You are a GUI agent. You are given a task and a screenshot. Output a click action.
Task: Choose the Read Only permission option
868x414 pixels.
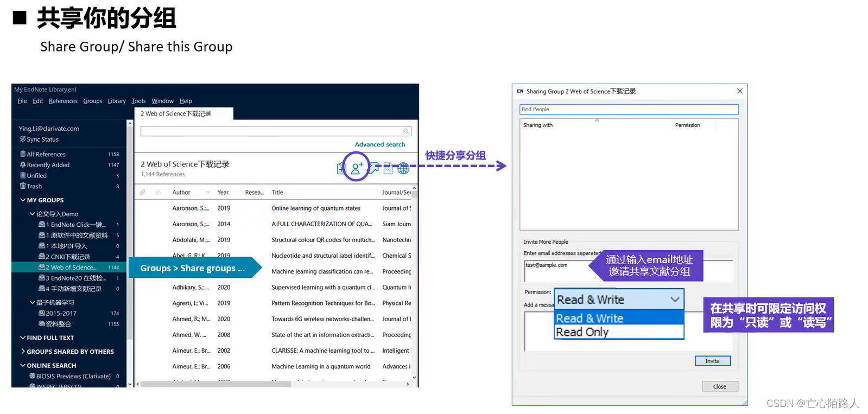[x=619, y=332]
